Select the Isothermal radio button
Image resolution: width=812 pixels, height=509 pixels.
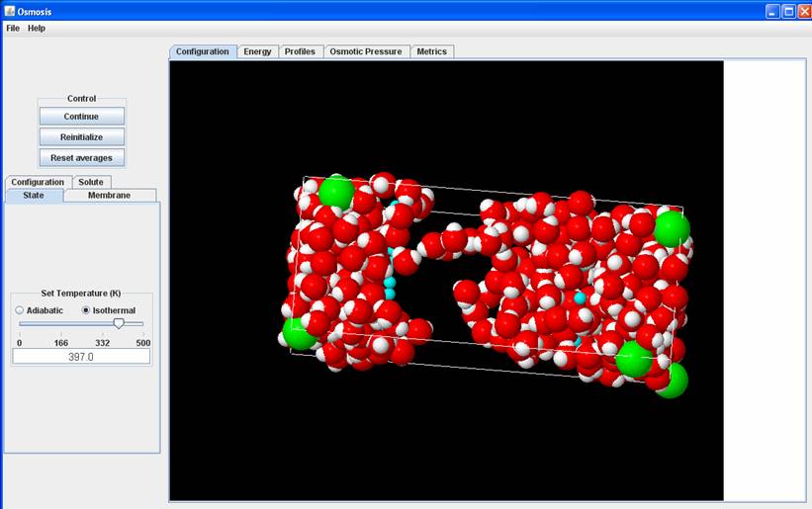coord(86,310)
